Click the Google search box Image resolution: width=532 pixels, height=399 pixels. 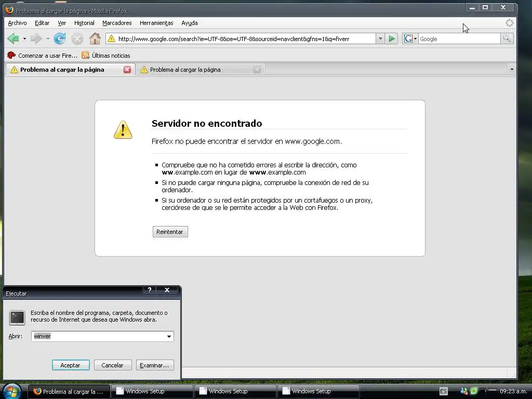tap(459, 38)
